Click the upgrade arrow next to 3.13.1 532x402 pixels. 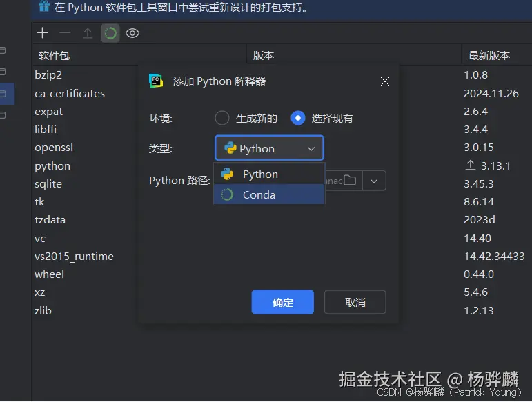click(471, 165)
